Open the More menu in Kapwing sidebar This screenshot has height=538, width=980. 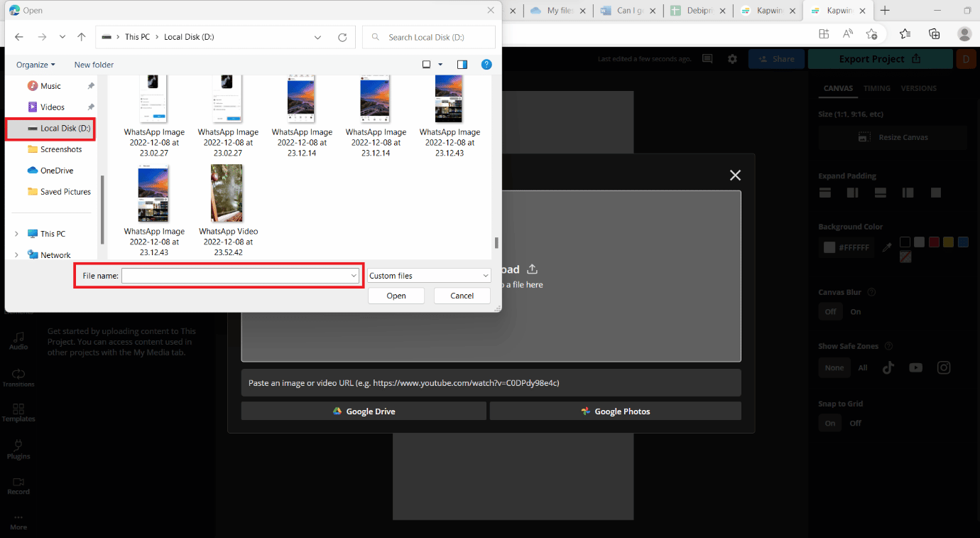(x=18, y=522)
